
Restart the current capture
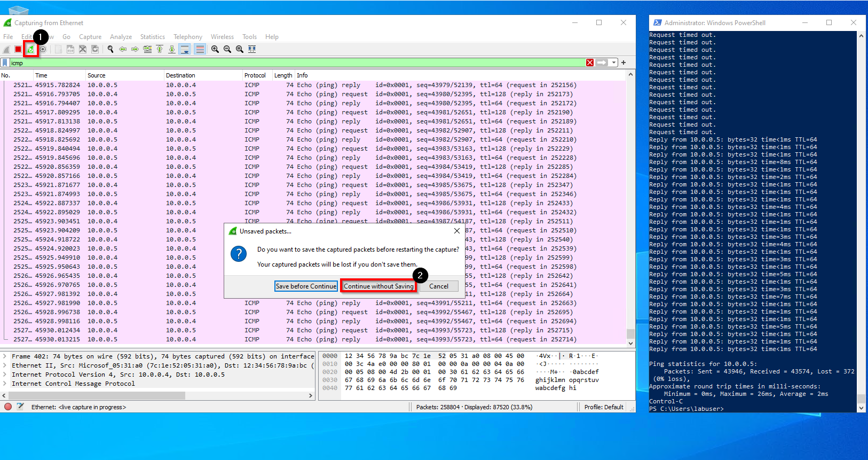tap(30, 49)
